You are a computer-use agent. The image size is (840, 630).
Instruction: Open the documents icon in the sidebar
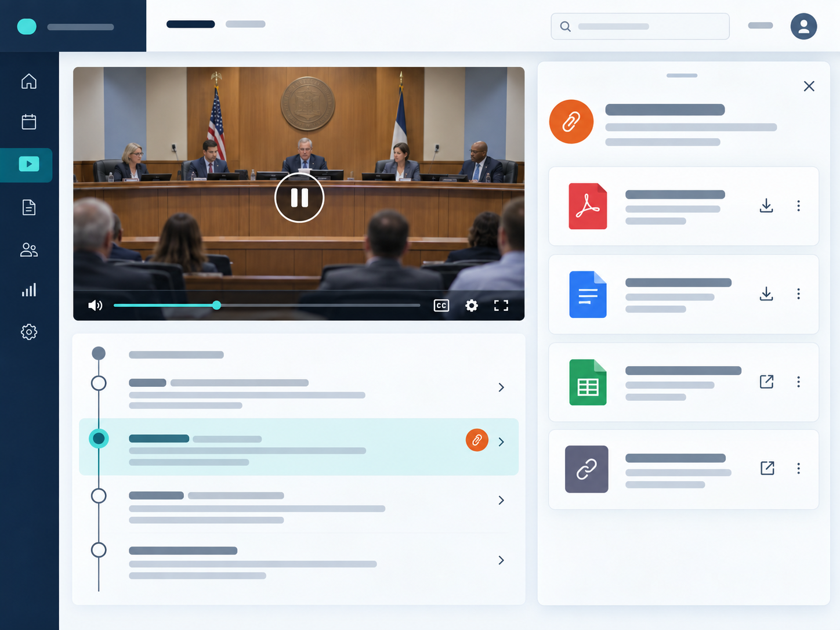29,207
